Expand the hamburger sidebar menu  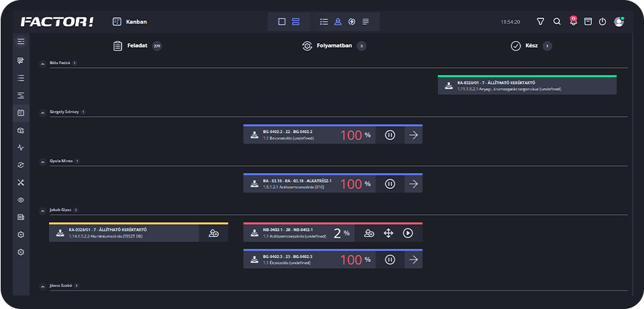[21, 42]
